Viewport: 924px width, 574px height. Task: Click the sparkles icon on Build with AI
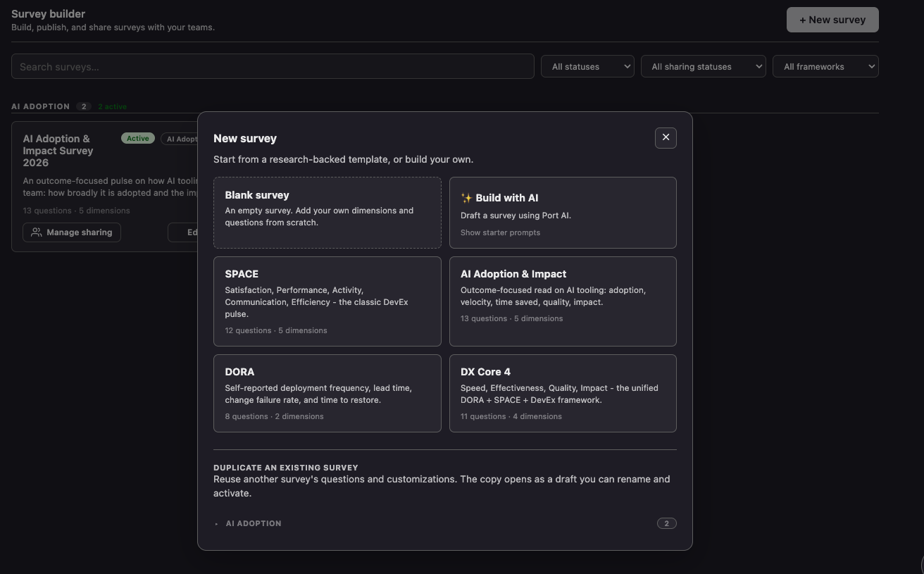(466, 198)
